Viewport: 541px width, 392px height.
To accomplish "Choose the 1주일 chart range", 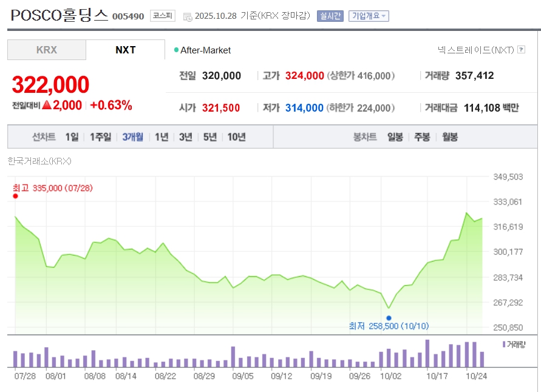I will [x=100, y=137].
